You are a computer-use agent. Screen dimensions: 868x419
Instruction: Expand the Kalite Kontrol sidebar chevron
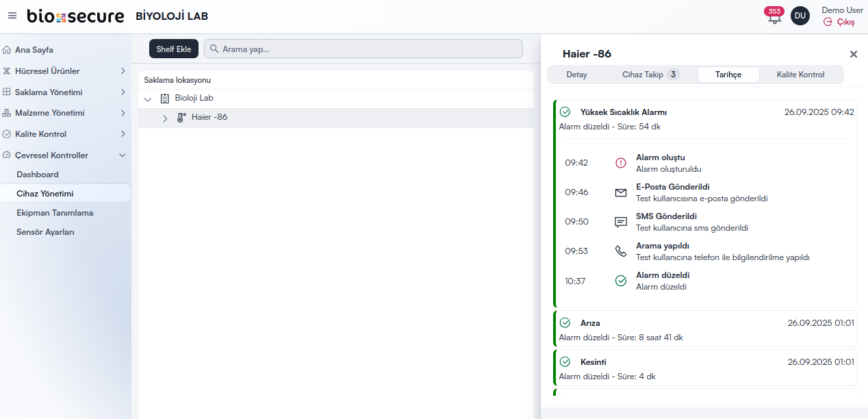123,134
